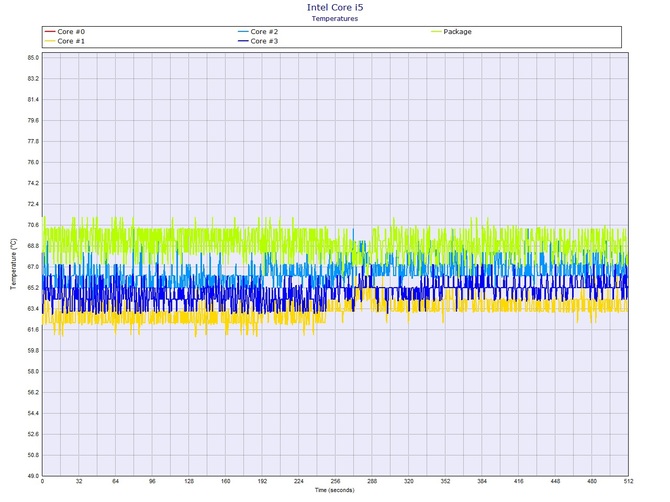Click the 85.0 temperature axis tick
Screen dimensions: 670x502
tap(33, 58)
